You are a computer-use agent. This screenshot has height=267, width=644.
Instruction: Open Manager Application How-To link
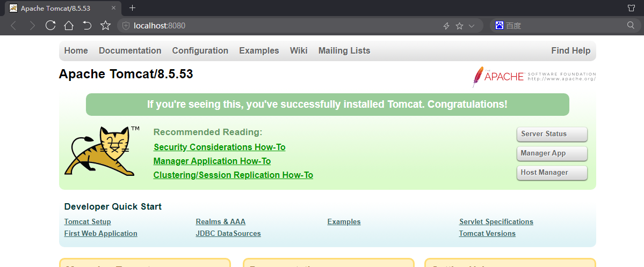pos(212,161)
